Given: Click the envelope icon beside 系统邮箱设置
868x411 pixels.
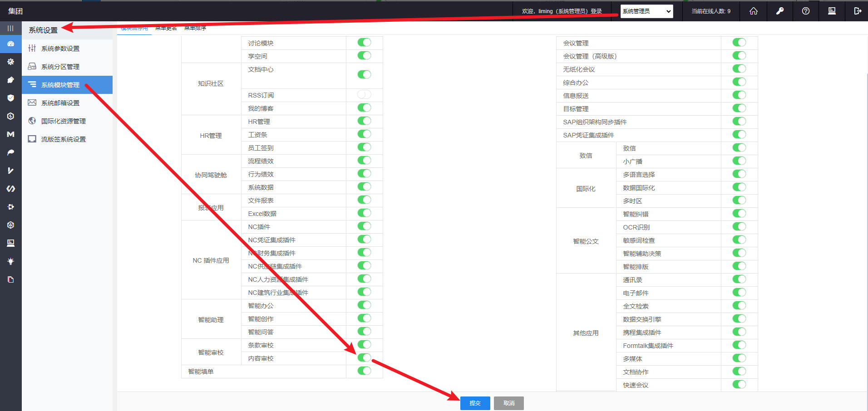Looking at the screenshot, I should (32, 103).
